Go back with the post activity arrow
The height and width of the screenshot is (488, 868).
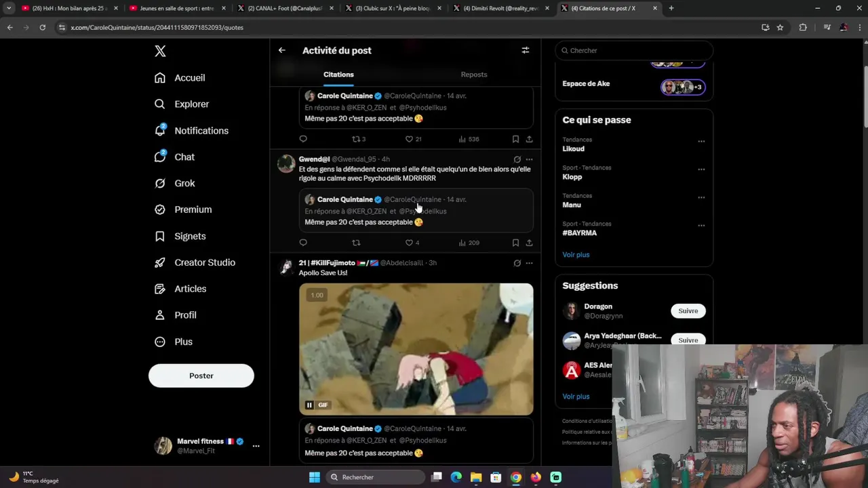pos(282,50)
